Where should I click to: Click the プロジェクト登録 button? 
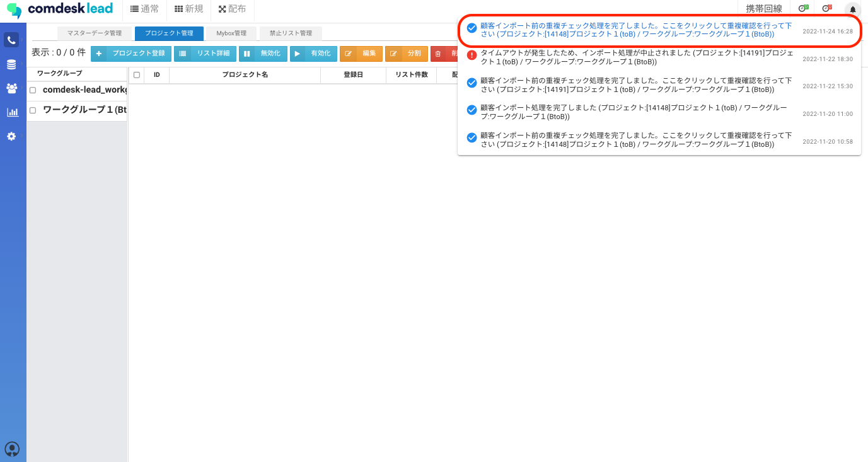click(x=131, y=54)
